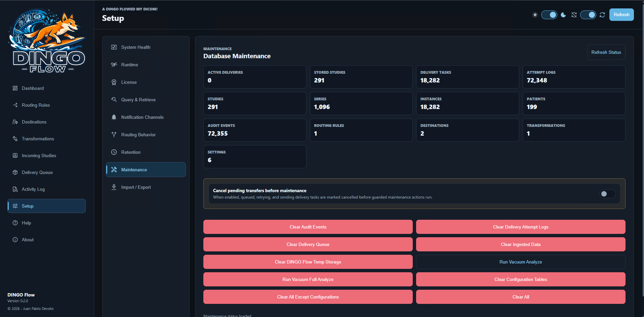Click the Version 0.2.0 text

[x=18, y=301]
